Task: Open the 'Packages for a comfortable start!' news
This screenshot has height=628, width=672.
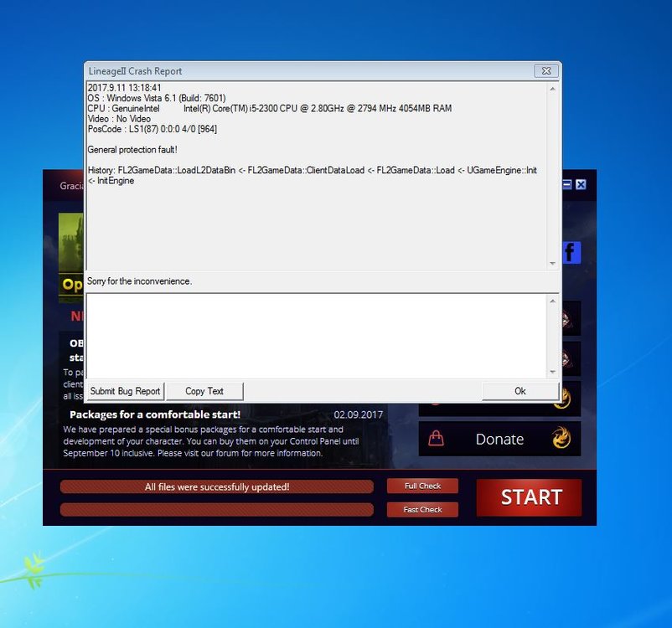Action: coord(155,414)
